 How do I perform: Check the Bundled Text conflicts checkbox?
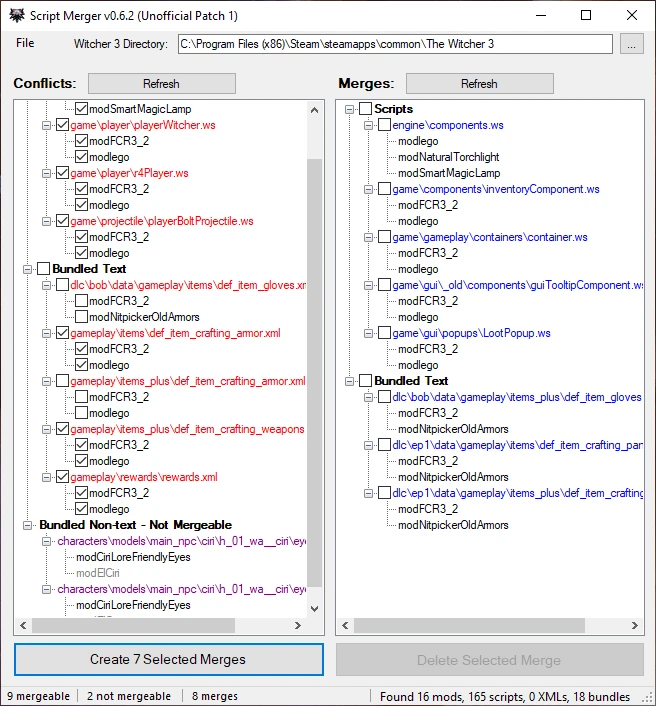43,269
